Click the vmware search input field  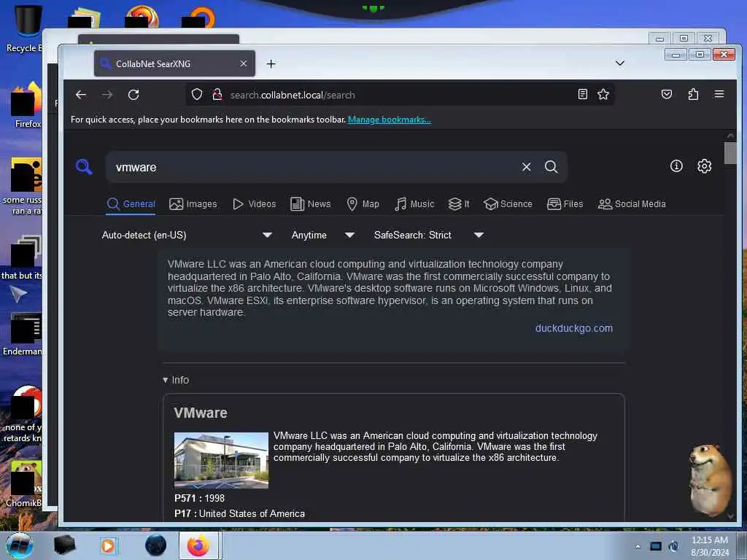point(314,167)
